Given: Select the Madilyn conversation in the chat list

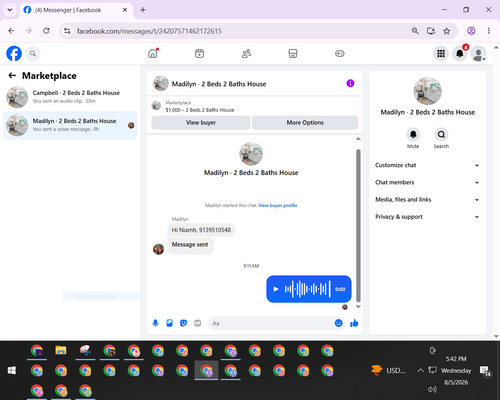Looking at the screenshot, I should [70, 125].
